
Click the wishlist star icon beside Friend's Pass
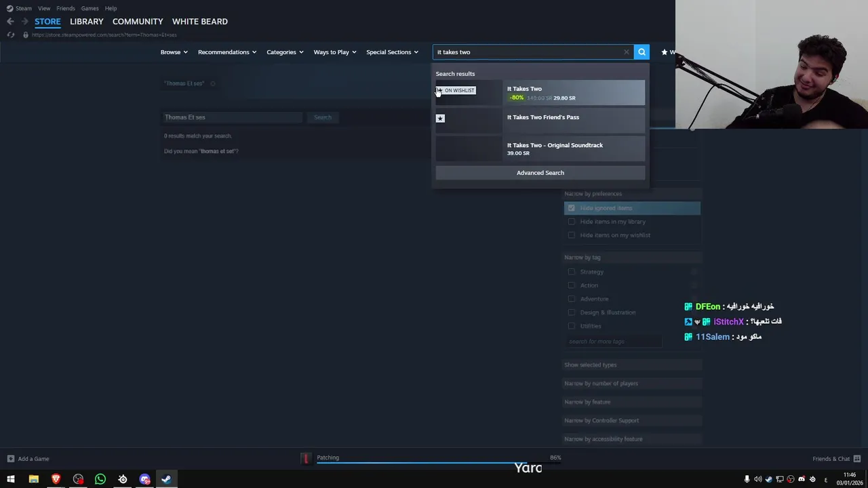coord(440,119)
